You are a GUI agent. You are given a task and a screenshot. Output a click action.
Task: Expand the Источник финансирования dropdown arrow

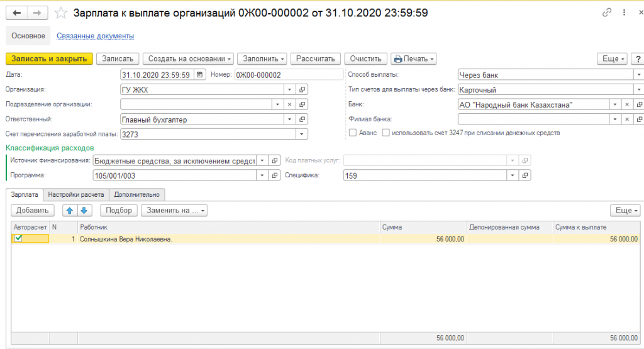coord(262,160)
